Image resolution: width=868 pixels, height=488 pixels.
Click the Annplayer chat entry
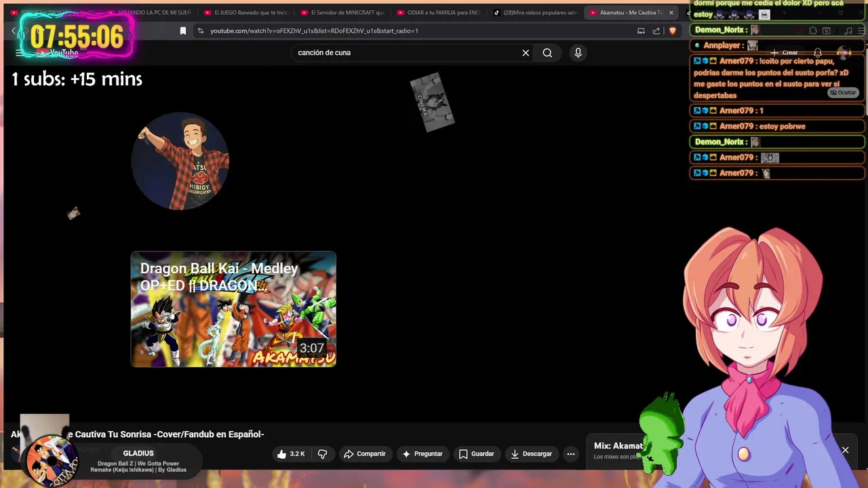click(x=777, y=45)
